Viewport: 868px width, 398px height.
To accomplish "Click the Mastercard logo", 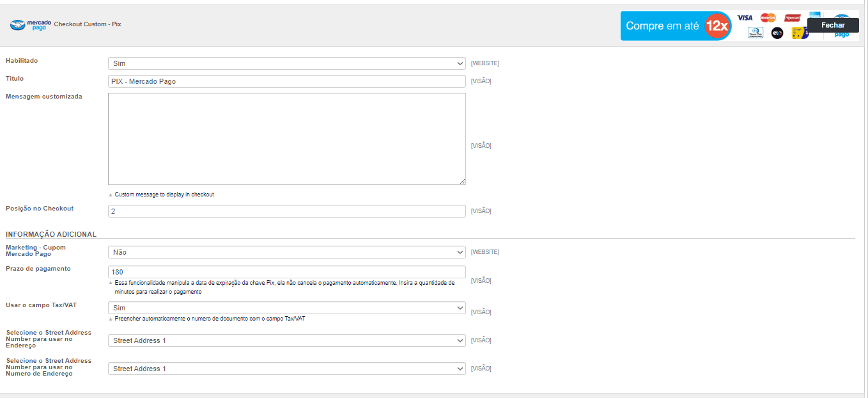I will tap(768, 17).
